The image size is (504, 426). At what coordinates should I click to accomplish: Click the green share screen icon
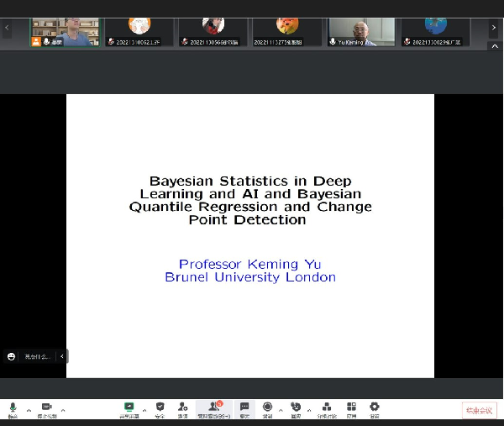tap(129, 408)
